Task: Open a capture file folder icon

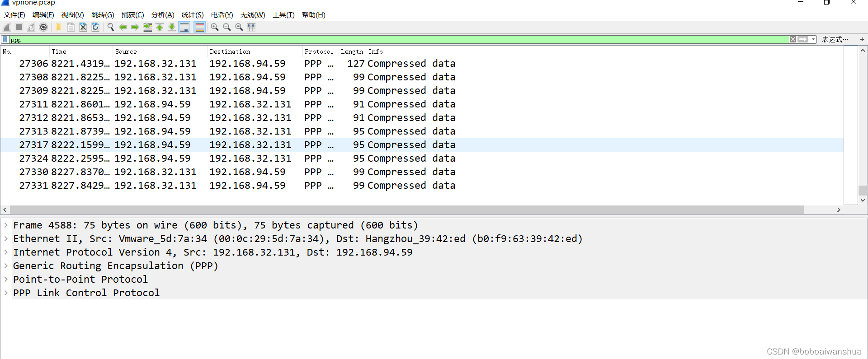Action: pyautogui.click(x=58, y=27)
